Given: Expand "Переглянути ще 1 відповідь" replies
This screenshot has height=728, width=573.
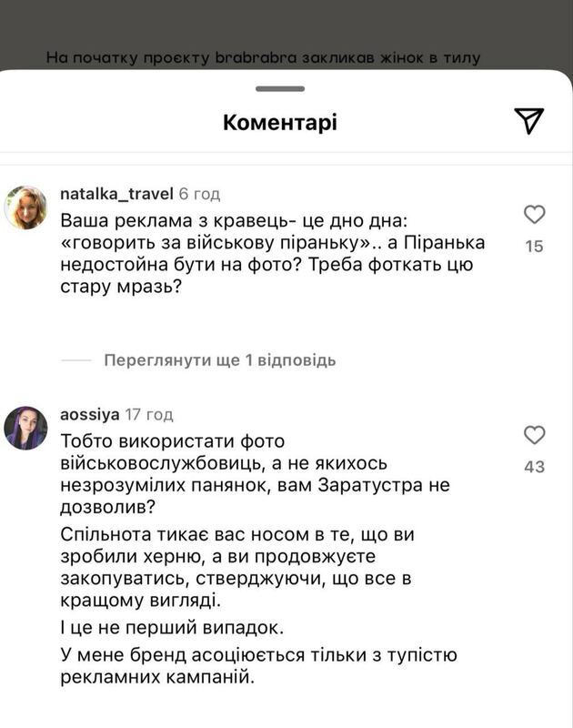Looking at the screenshot, I should [219, 359].
